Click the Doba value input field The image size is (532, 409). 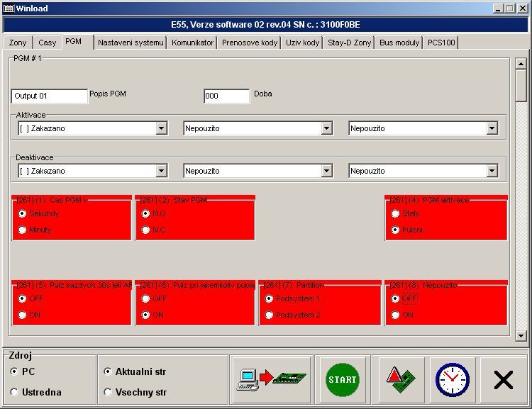tap(226, 96)
